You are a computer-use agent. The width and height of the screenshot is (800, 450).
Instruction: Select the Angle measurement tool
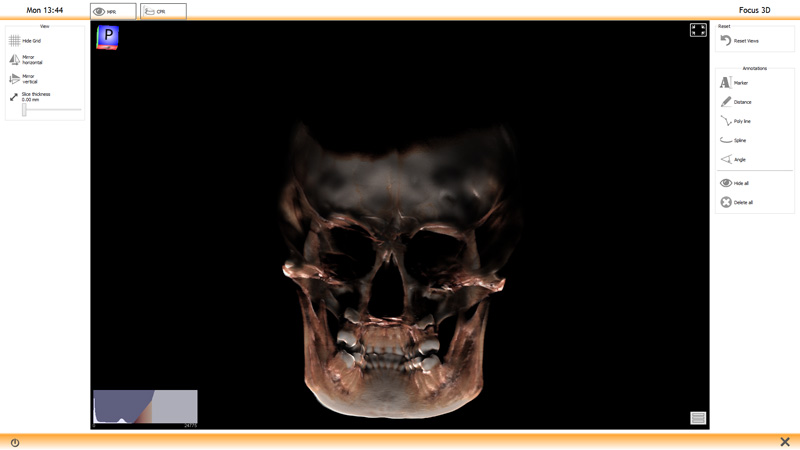726,159
